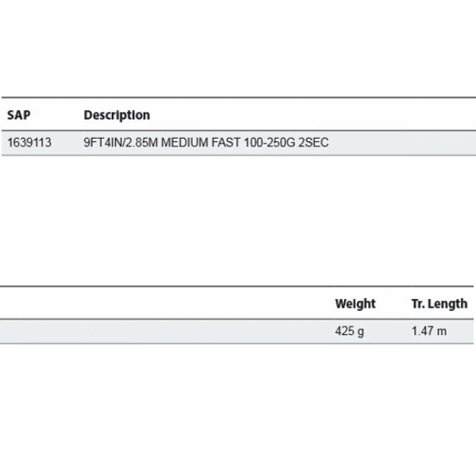Click the word Length in the header

(x=447, y=304)
